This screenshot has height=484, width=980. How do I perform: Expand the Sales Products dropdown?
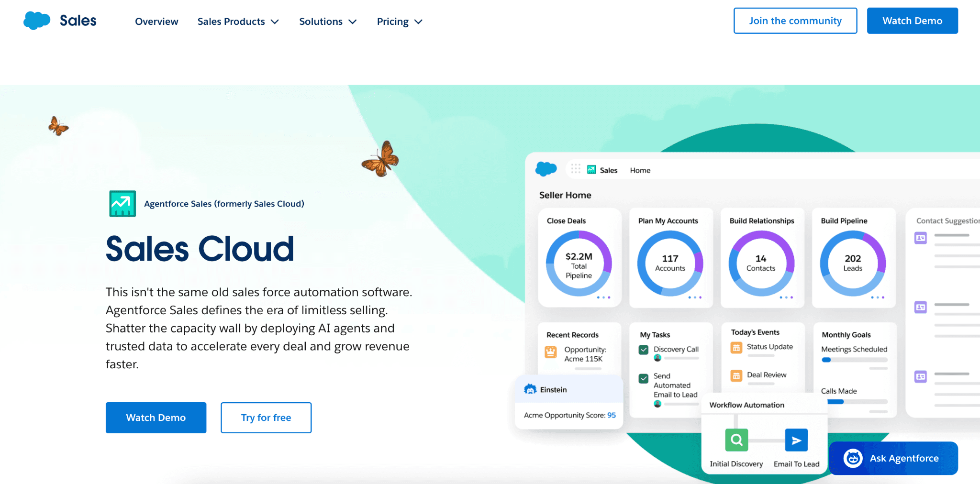click(x=238, y=22)
